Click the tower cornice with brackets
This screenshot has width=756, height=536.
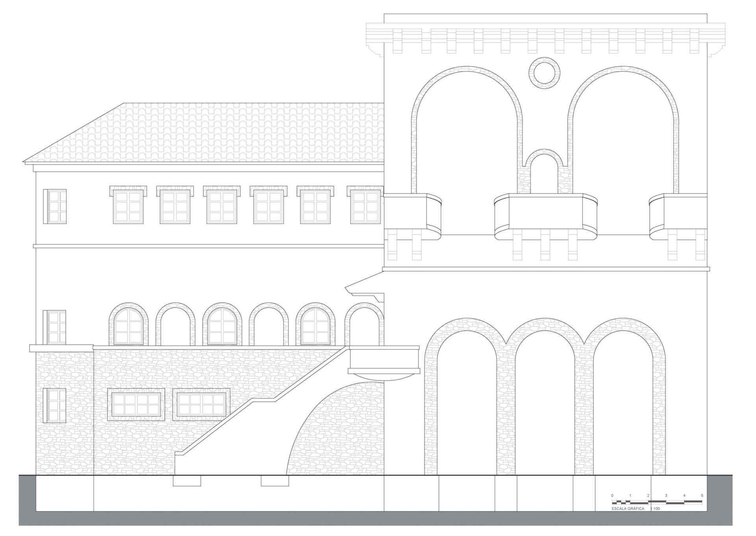[x=545, y=39]
